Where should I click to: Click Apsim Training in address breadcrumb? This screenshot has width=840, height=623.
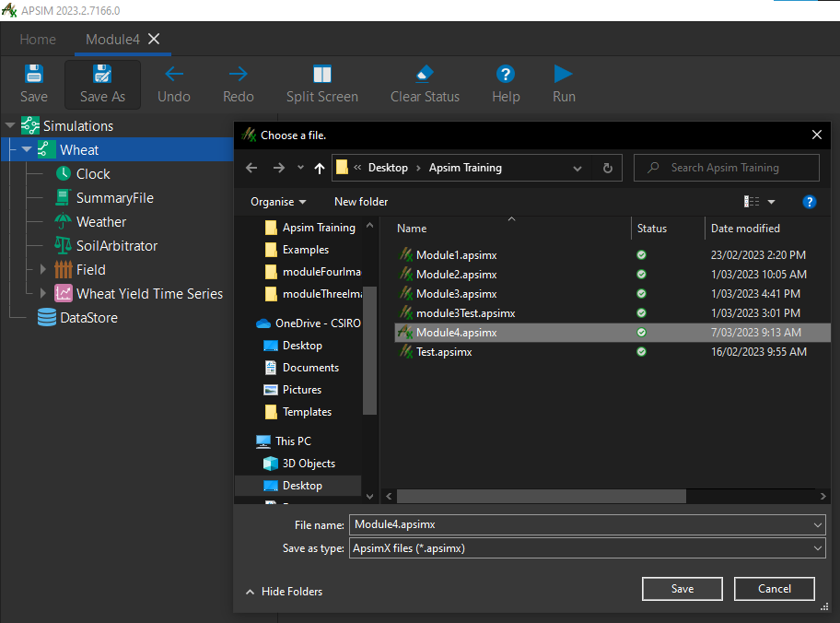tap(465, 168)
